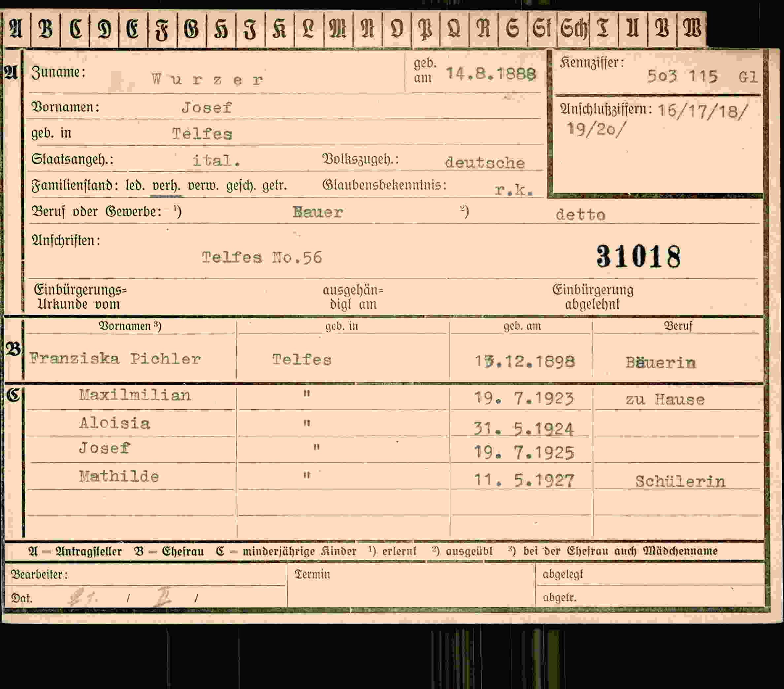Viewport: 784px width, 689px height.
Task: Select the index tab for letter E
Action: pos(134,29)
